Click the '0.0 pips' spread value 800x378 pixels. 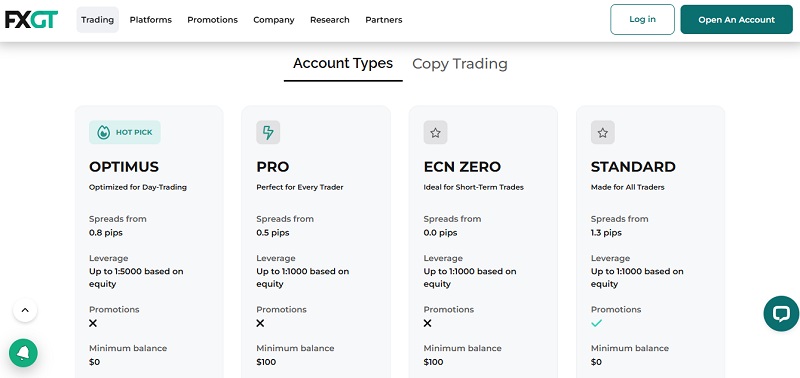pyautogui.click(x=440, y=233)
